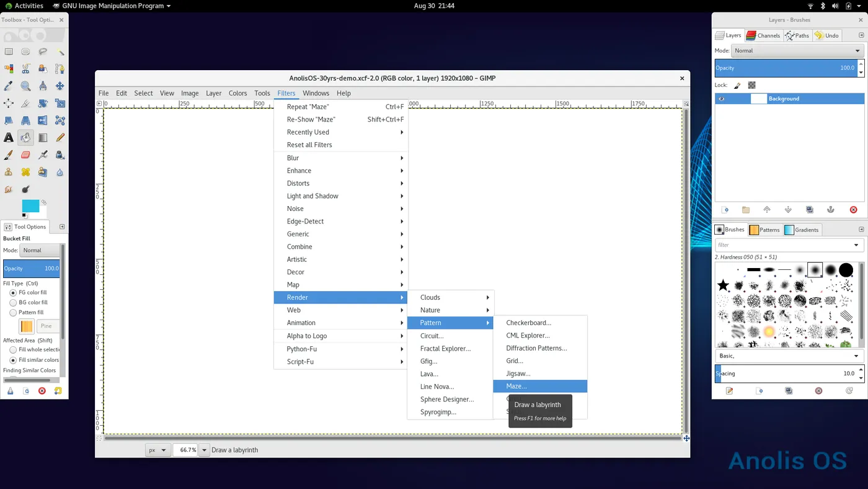Image resolution: width=868 pixels, height=489 pixels.
Task: Click Maze... in the Pattern submenu
Action: (x=540, y=386)
